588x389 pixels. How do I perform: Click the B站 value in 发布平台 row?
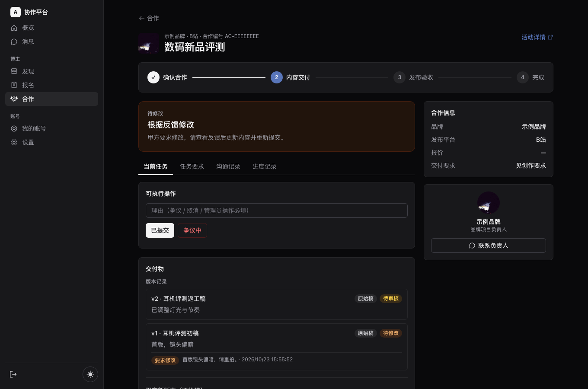tap(541, 140)
